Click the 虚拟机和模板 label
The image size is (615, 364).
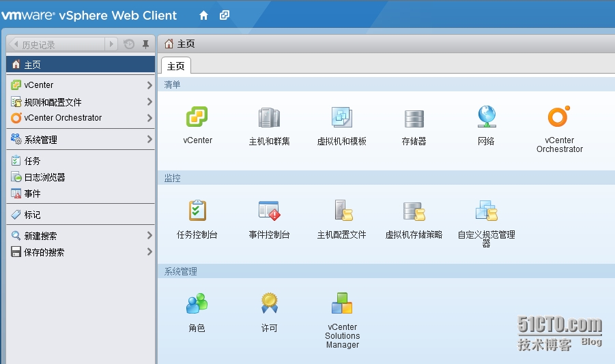pyautogui.click(x=341, y=141)
